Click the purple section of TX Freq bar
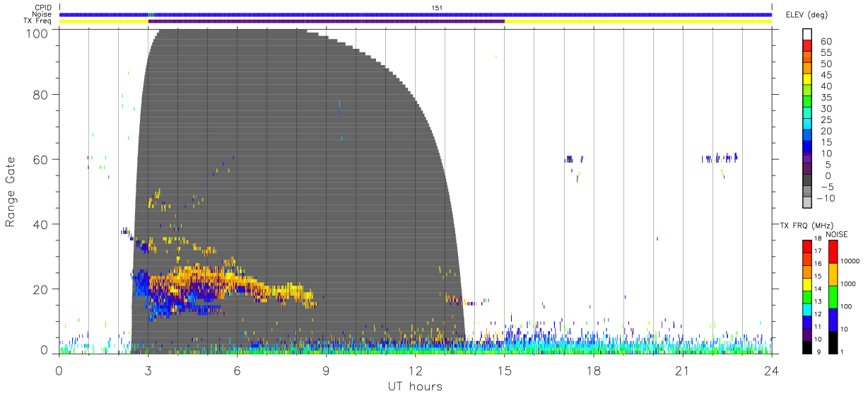The image size is (868, 401). (x=327, y=21)
